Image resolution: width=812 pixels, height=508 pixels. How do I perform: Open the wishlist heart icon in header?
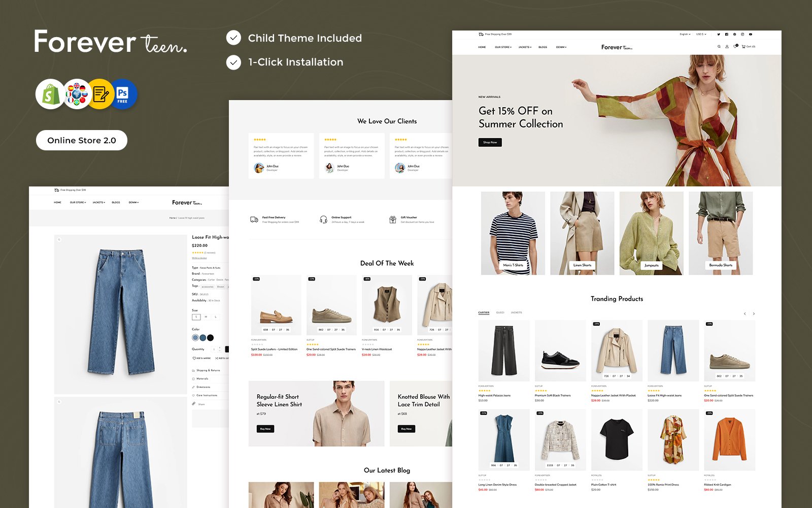click(735, 47)
